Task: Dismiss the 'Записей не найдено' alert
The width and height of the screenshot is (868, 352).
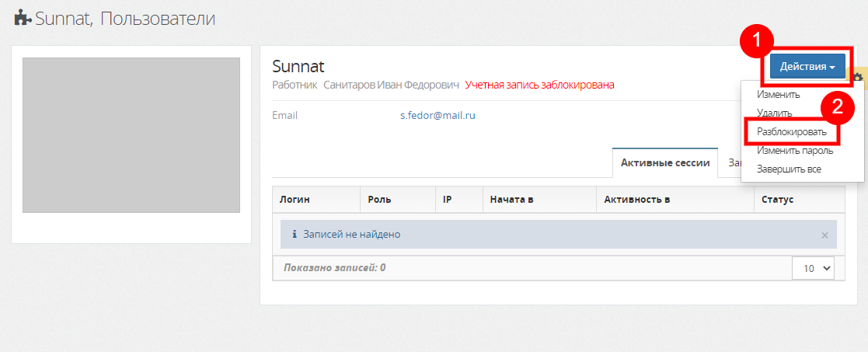Action: (x=824, y=235)
